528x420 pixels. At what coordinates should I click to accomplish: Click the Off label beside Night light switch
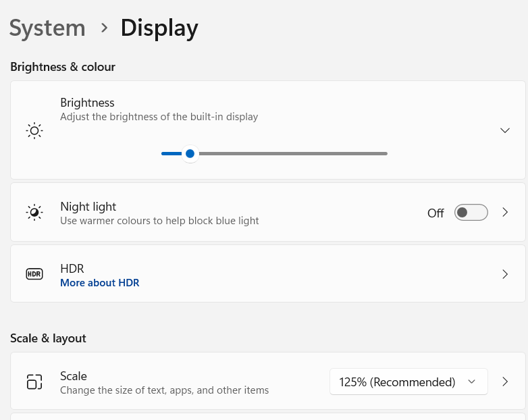pyautogui.click(x=435, y=213)
